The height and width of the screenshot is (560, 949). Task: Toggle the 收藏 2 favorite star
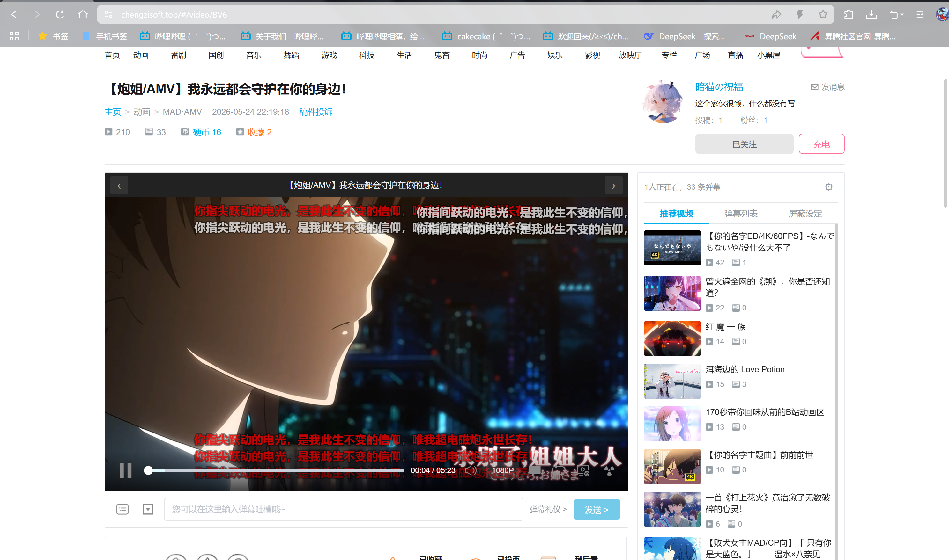click(x=240, y=132)
